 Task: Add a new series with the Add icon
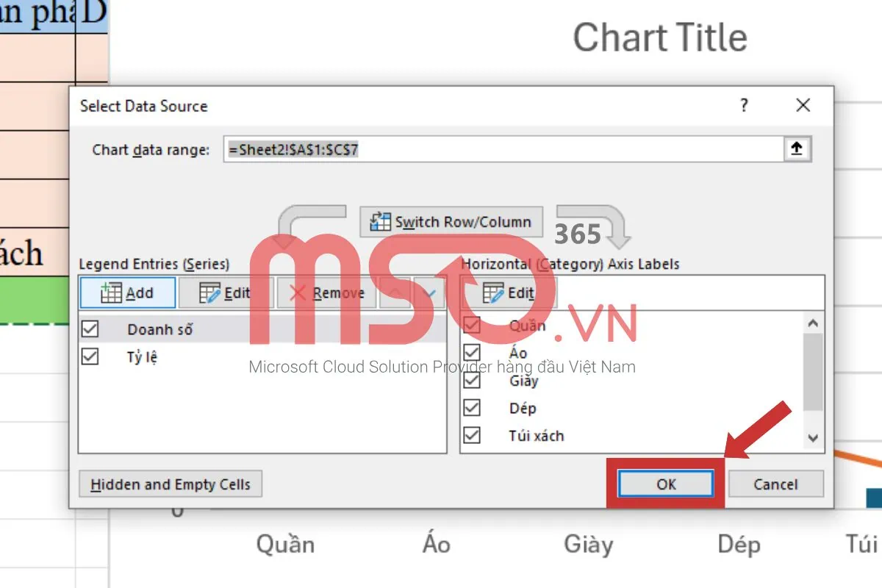point(126,292)
